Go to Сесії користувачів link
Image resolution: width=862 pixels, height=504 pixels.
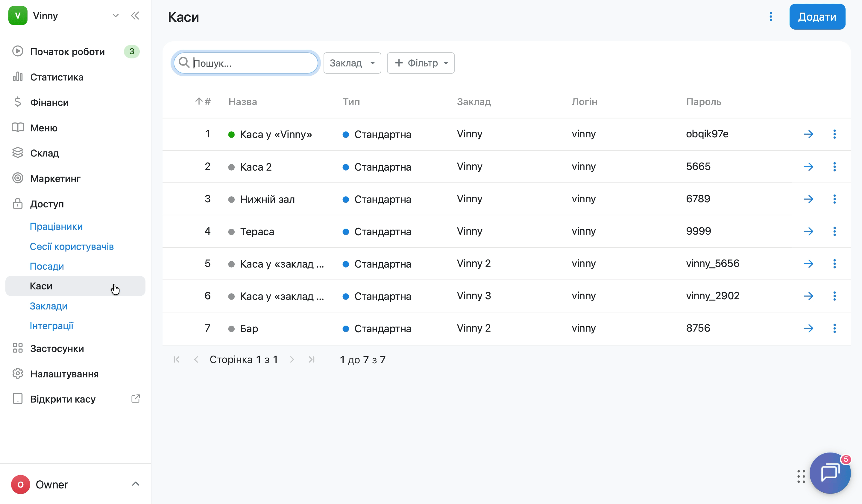click(x=72, y=246)
